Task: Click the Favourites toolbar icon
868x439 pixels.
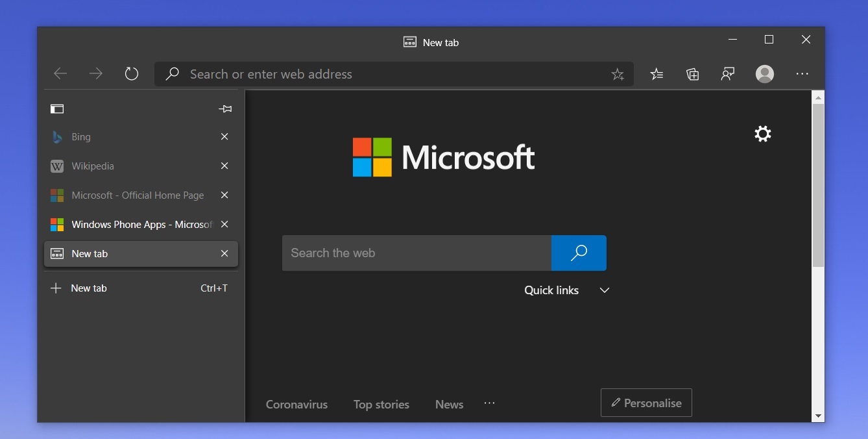Action: tap(657, 74)
